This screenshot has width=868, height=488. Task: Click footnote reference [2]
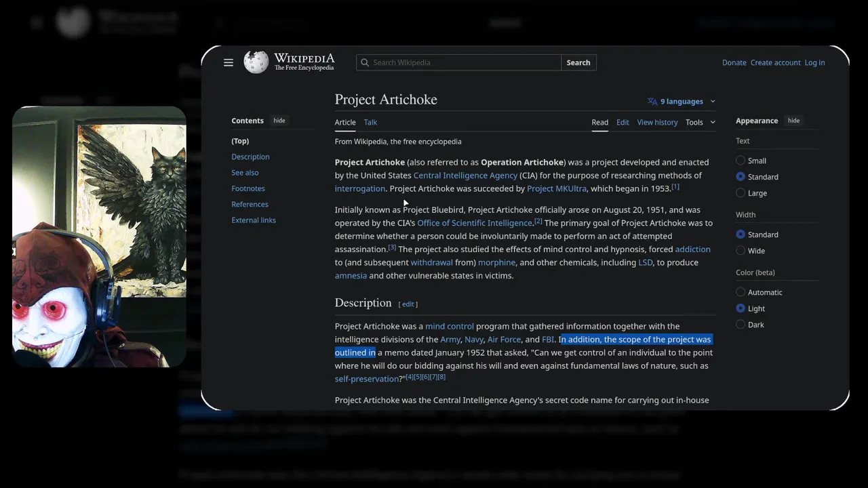click(538, 221)
